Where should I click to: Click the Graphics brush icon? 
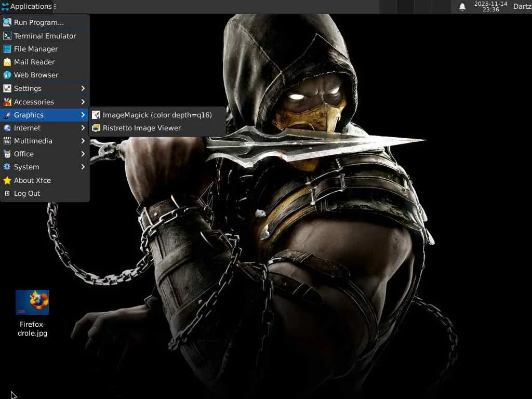(x=7, y=115)
